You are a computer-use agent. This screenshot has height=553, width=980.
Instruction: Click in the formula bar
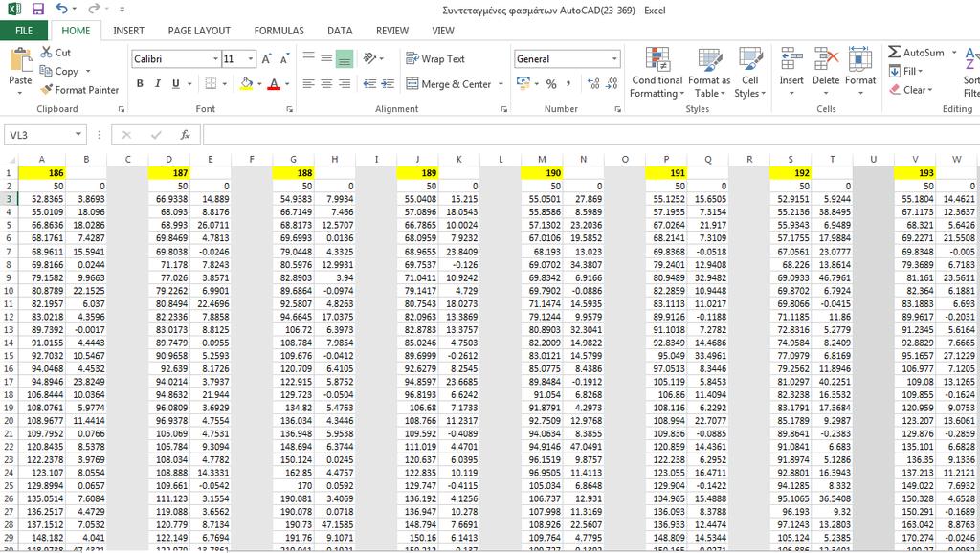pos(590,134)
